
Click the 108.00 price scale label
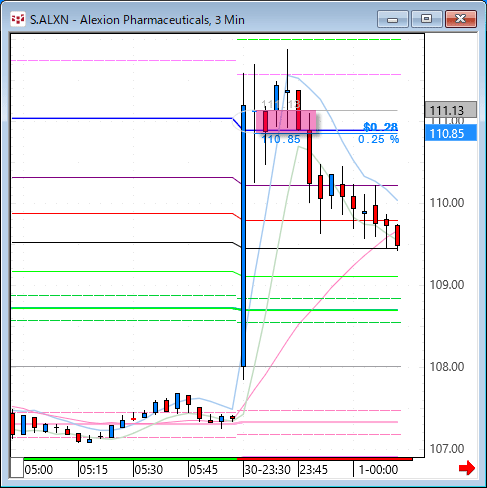coord(447,367)
